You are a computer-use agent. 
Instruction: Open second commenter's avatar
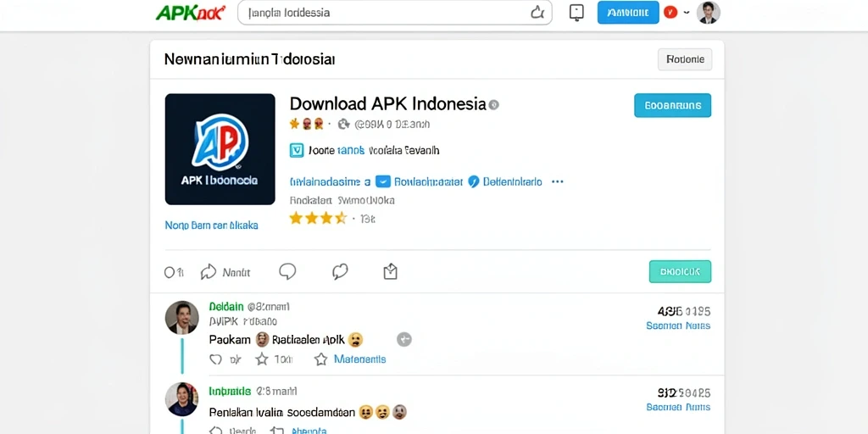coord(181,399)
